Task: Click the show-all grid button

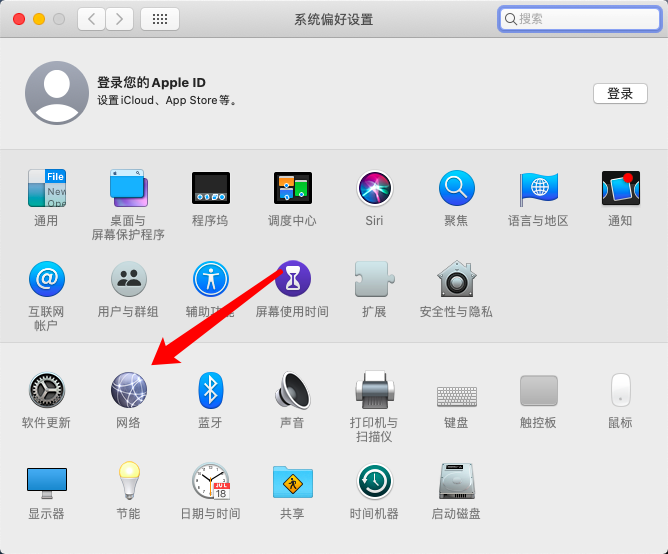Action: point(160,19)
